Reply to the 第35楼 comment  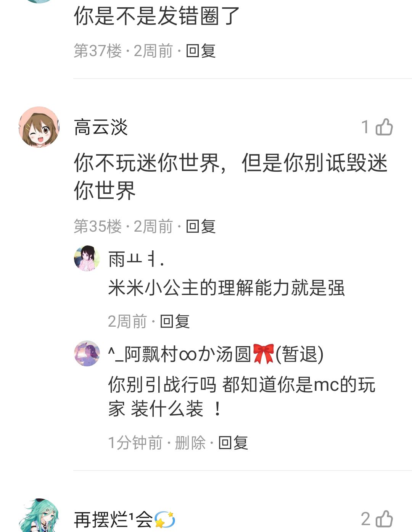(201, 226)
